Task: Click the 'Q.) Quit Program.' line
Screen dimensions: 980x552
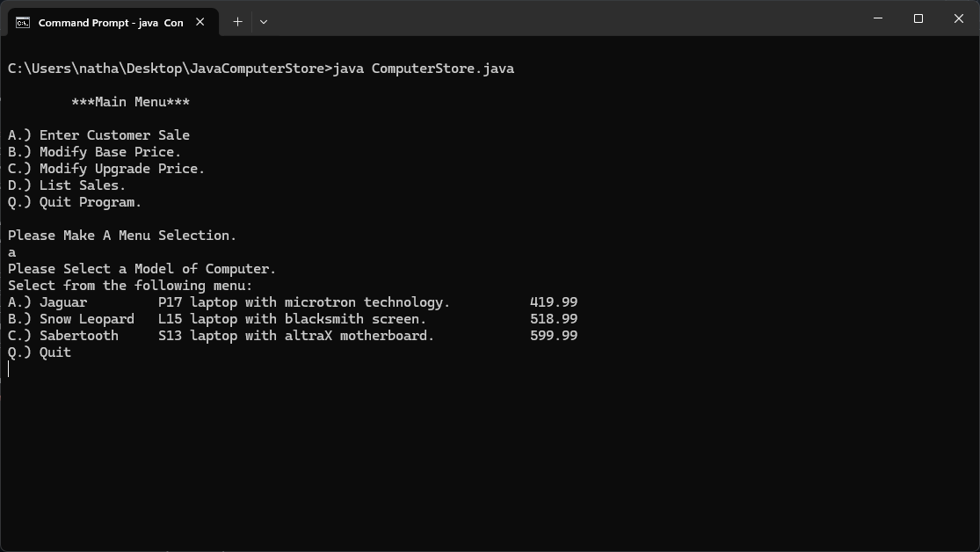Action: pos(75,201)
